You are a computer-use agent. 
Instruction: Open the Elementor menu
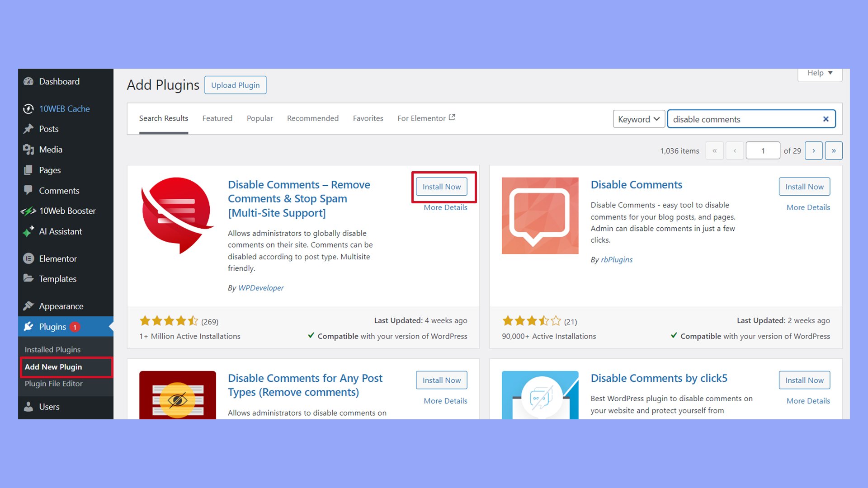(57, 258)
